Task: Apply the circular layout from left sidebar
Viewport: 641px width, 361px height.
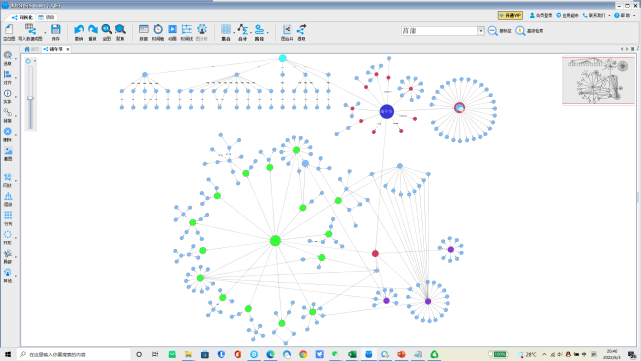Action: click(7, 235)
